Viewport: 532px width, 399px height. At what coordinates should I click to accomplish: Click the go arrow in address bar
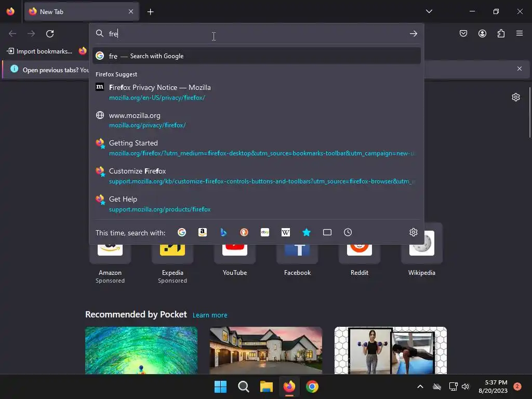(413, 34)
